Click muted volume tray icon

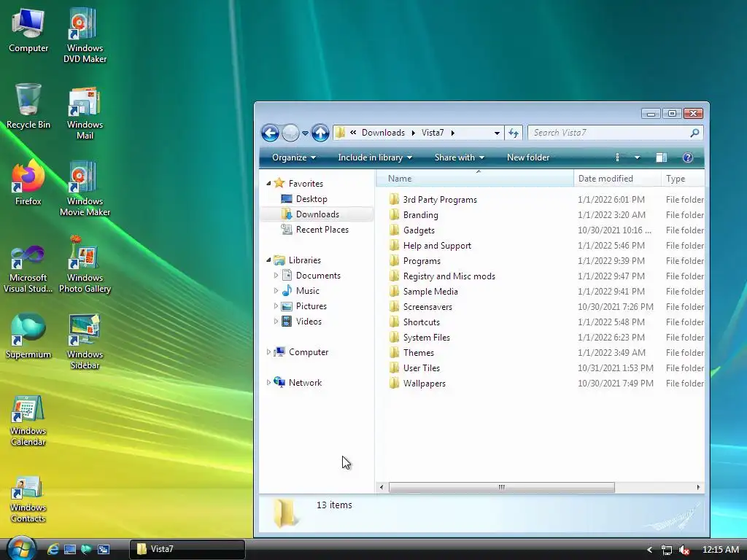[x=684, y=550]
